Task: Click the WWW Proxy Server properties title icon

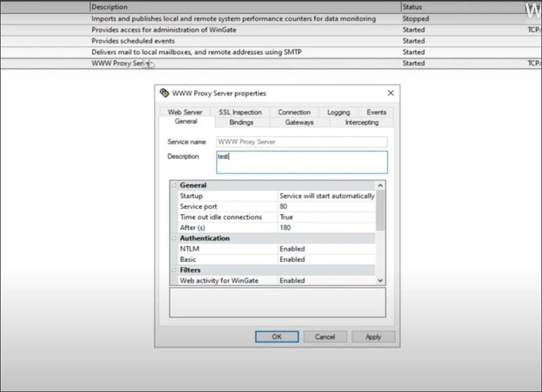Action: click(x=164, y=93)
